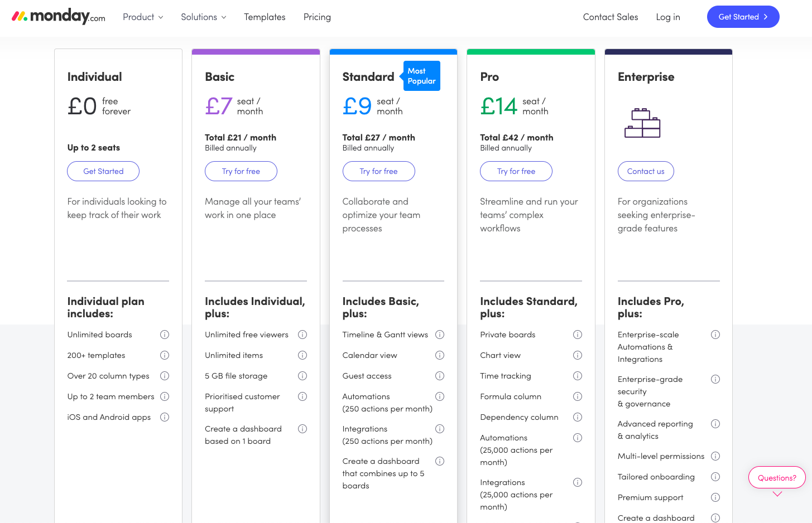Show info for Automations 25,000 actions
This screenshot has height=523, width=812.
pyautogui.click(x=578, y=438)
